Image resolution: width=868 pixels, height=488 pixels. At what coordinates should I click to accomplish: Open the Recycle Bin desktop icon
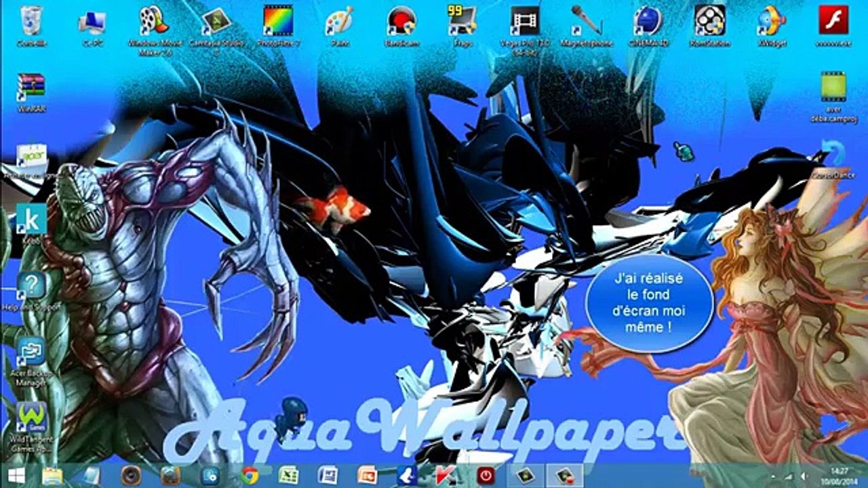point(31,25)
